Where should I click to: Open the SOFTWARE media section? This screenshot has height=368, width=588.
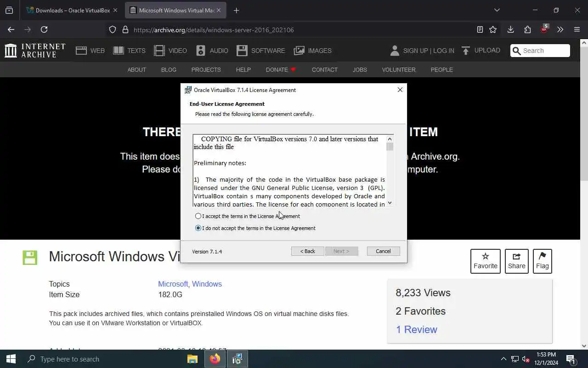point(261,51)
